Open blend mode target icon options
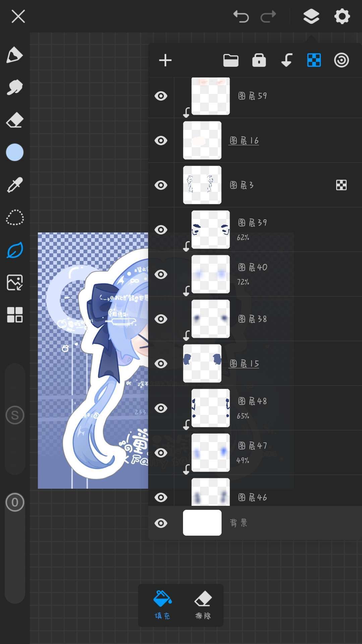Image resolution: width=362 pixels, height=644 pixels. (x=341, y=60)
